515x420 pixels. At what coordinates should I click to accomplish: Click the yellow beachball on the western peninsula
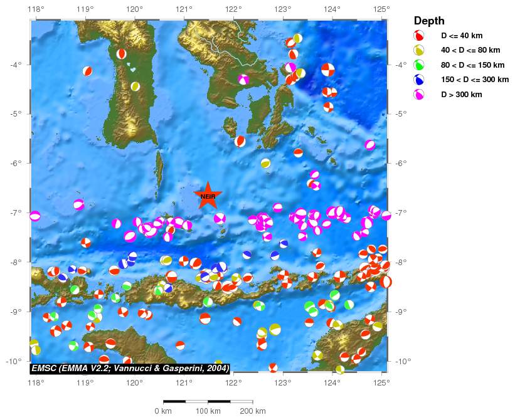point(135,87)
